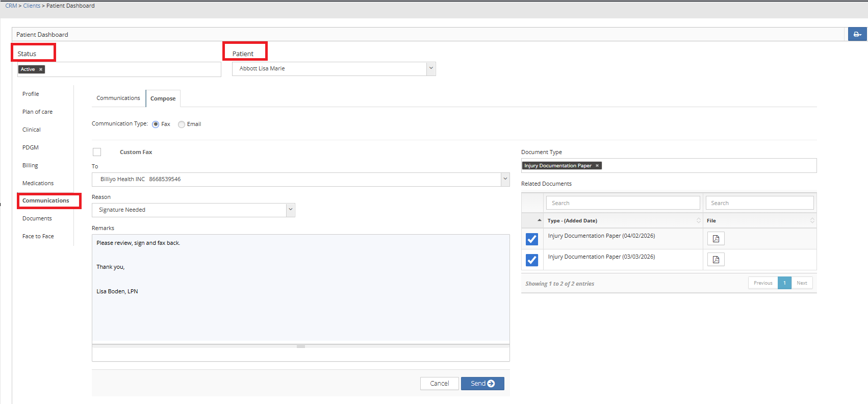This screenshot has height=404, width=868.
Task: Expand the Patient dropdown
Action: click(x=431, y=68)
